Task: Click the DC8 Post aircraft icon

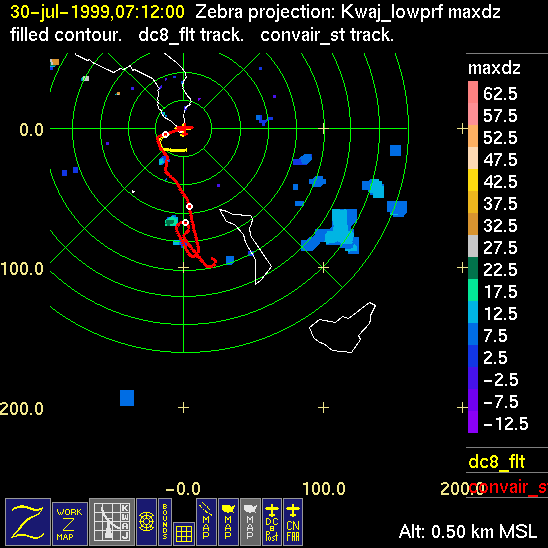Action: pos(272,521)
